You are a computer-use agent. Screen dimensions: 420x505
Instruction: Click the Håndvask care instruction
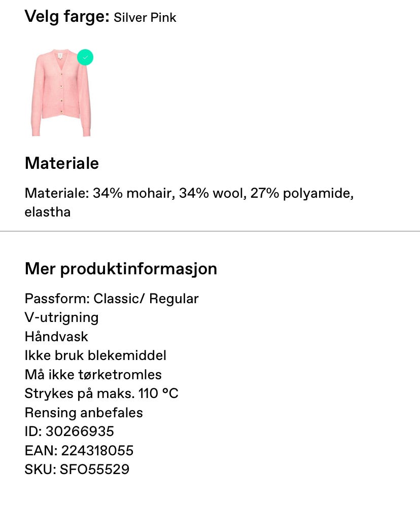tap(56, 337)
